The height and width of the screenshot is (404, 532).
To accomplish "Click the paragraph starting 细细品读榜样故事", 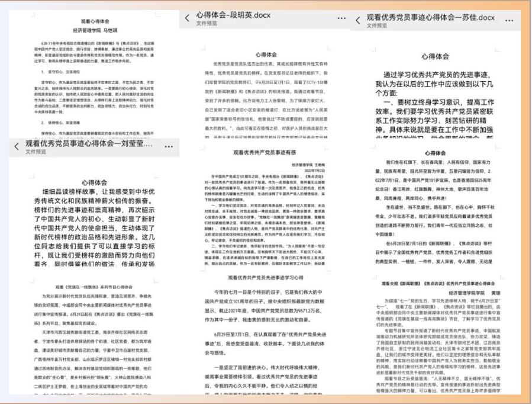I will (94, 228).
